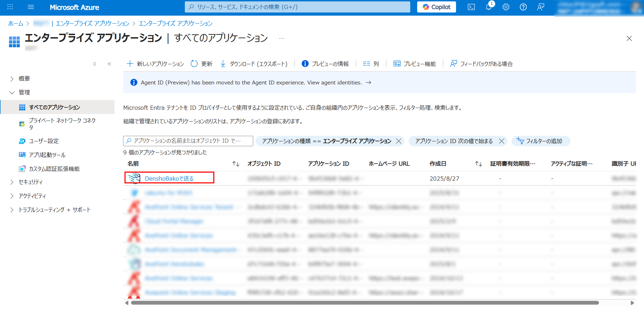The width and height of the screenshot is (644, 314).
Task: Follow the arrow in the Agent ID banner
Action: (369, 83)
